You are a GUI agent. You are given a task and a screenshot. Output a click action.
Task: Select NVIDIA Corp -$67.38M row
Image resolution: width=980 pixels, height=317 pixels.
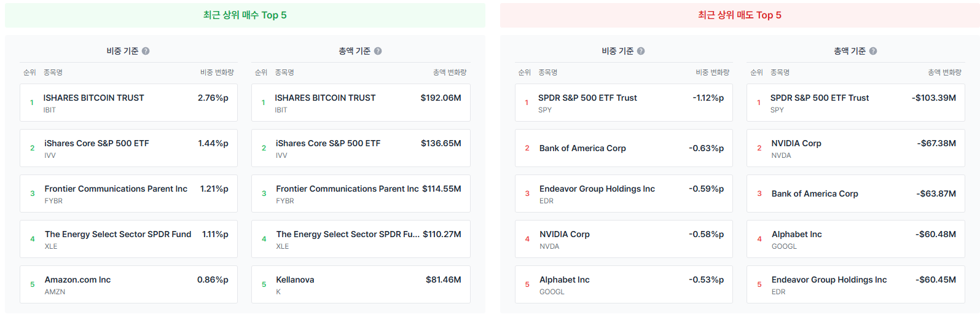tap(856, 148)
